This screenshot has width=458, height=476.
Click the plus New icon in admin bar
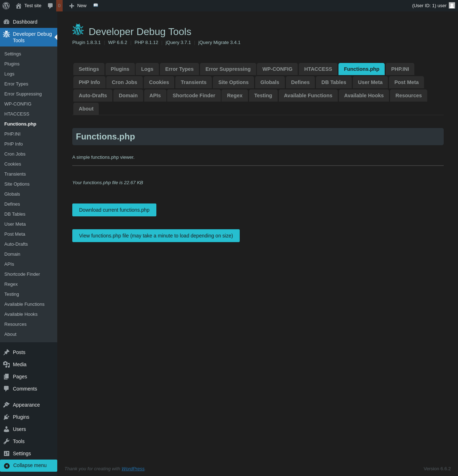(x=72, y=6)
